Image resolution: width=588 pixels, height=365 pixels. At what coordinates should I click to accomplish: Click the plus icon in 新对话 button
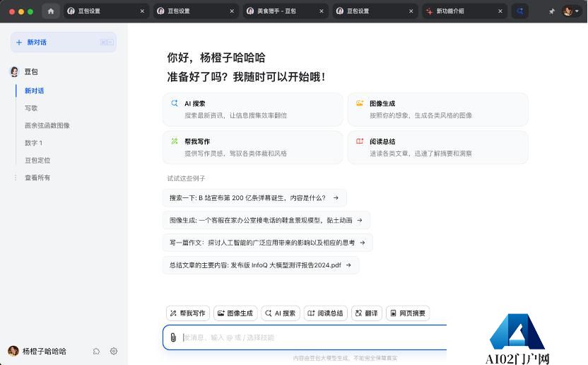[x=19, y=42]
